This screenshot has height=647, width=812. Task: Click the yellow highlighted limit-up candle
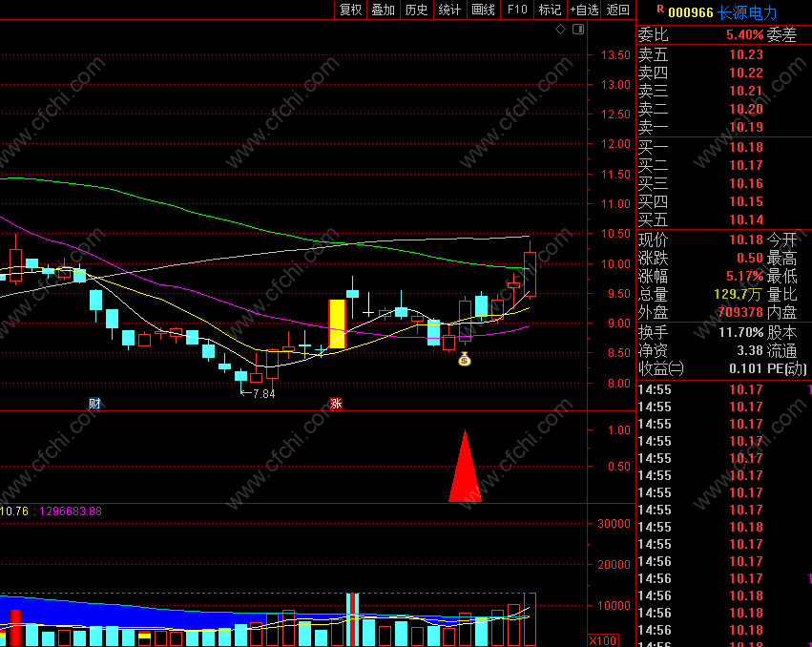click(338, 323)
